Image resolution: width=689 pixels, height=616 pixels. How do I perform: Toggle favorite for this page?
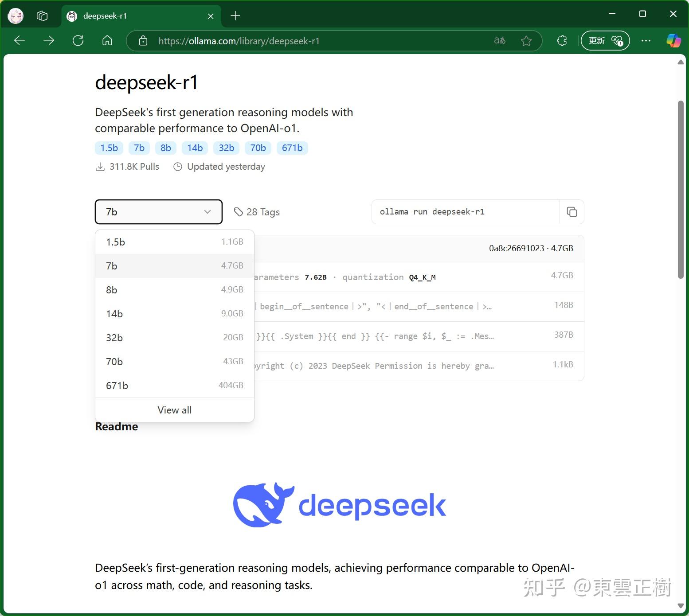coord(526,40)
